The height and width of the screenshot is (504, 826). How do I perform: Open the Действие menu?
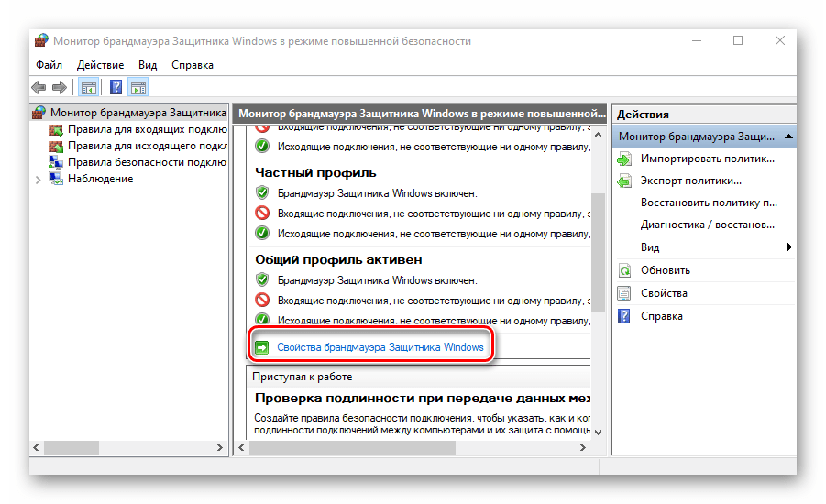[100, 65]
